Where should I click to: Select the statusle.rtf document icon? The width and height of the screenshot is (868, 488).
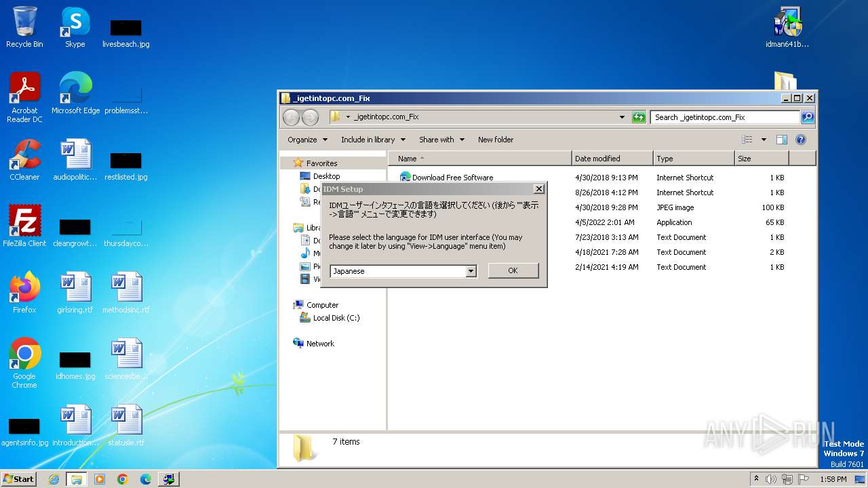[126, 426]
